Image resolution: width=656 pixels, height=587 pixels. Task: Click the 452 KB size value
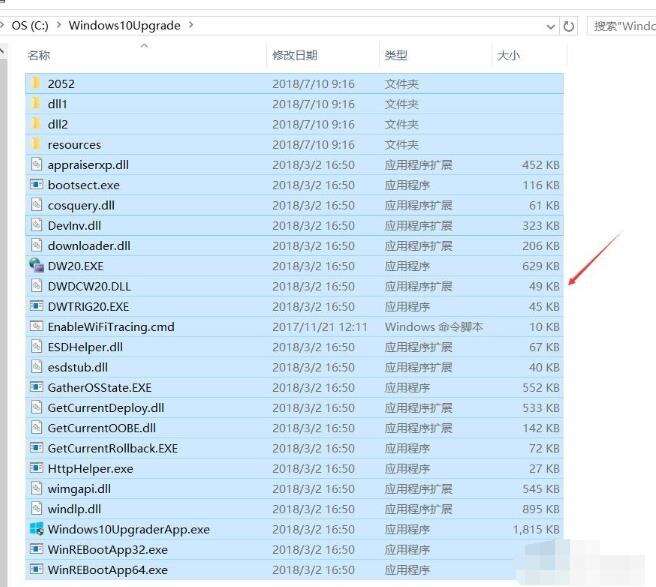click(x=541, y=165)
